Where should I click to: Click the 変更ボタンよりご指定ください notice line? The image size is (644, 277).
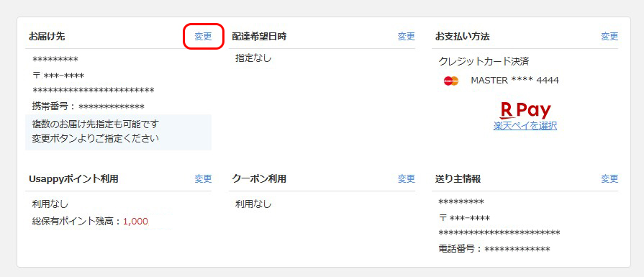point(95,139)
